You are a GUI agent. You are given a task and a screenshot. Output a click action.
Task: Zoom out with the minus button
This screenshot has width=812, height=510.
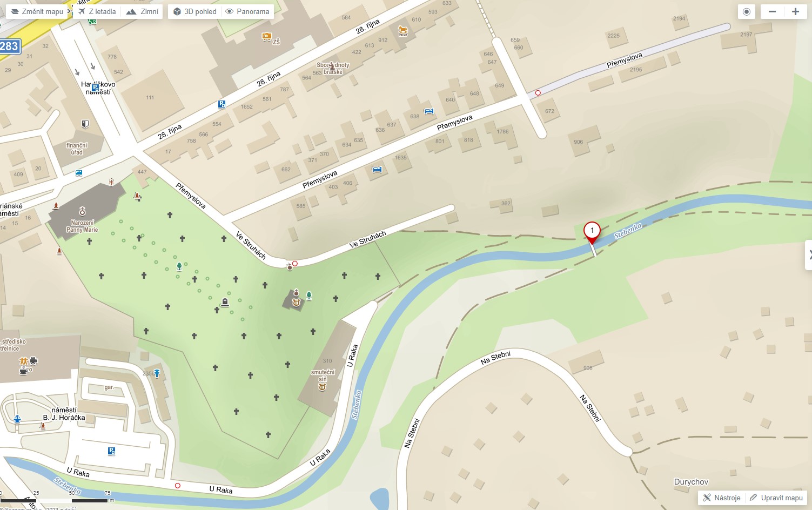[x=772, y=11]
